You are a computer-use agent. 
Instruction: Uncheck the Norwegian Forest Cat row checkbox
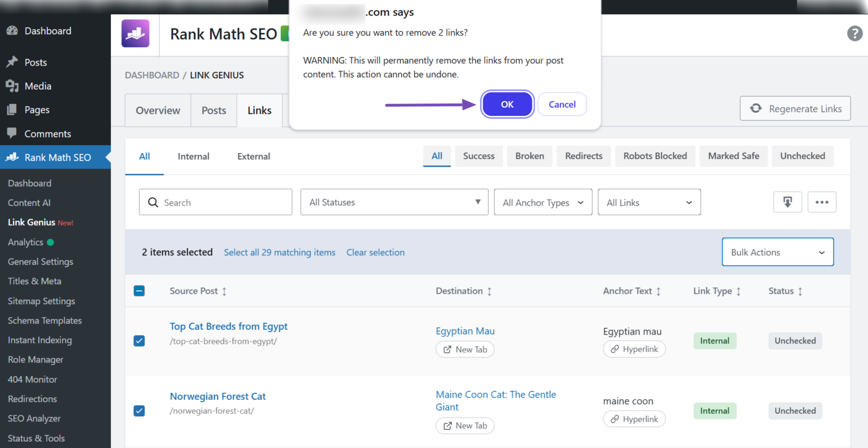click(139, 411)
